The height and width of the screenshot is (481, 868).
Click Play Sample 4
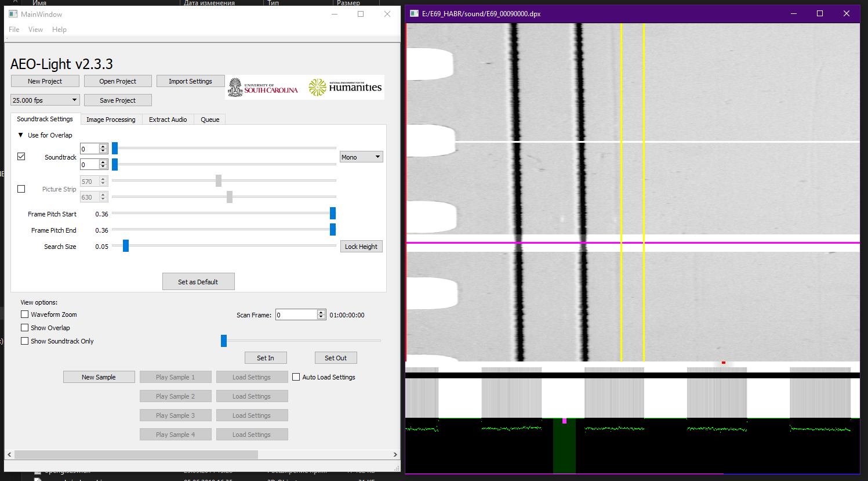coord(175,435)
